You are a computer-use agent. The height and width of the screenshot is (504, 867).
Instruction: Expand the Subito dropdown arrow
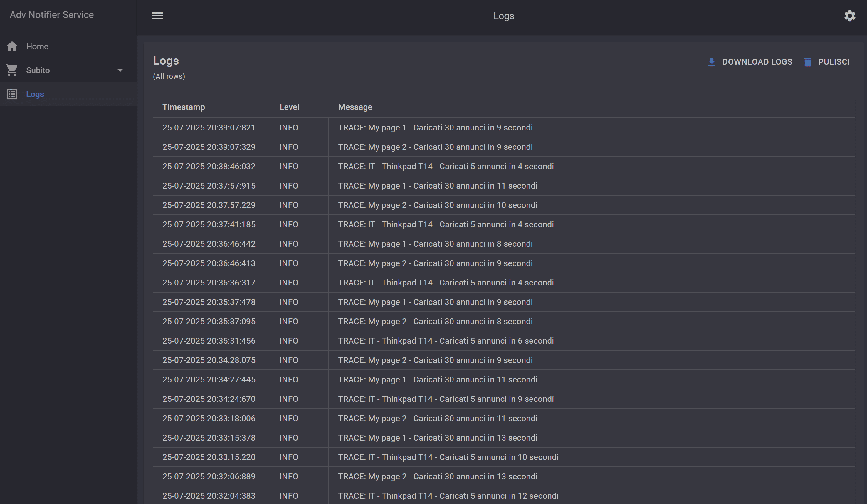(120, 70)
